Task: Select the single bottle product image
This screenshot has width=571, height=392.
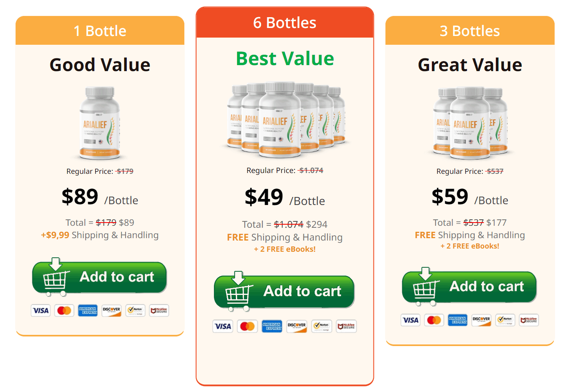Action: [x=100, y=123]
